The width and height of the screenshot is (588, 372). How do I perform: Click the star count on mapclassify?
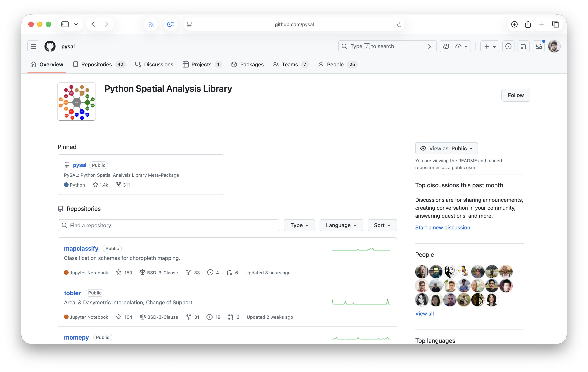(x=124, y=272)
